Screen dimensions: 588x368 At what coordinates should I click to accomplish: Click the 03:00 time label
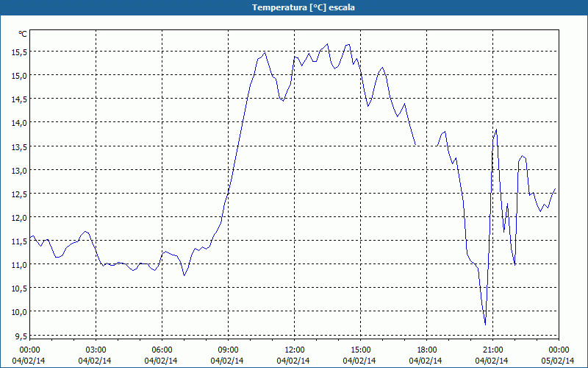pyautogui.click(x=96, y=350)
